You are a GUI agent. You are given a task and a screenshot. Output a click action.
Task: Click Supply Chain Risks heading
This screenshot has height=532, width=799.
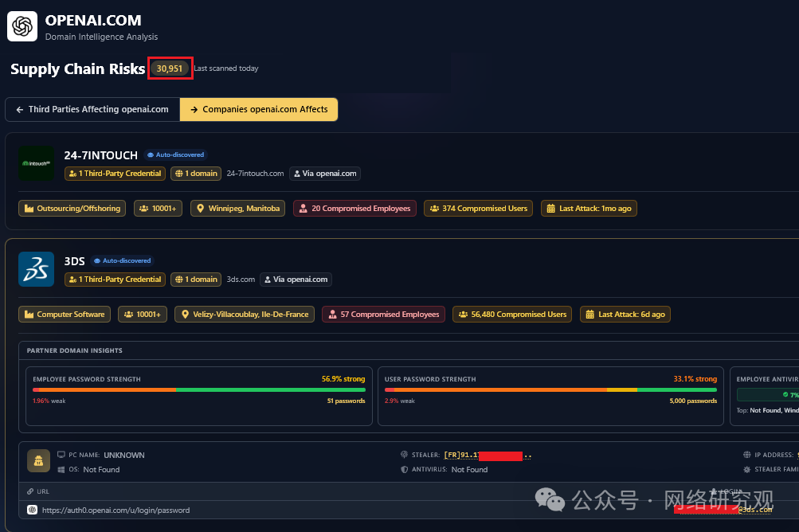(77, 68)
